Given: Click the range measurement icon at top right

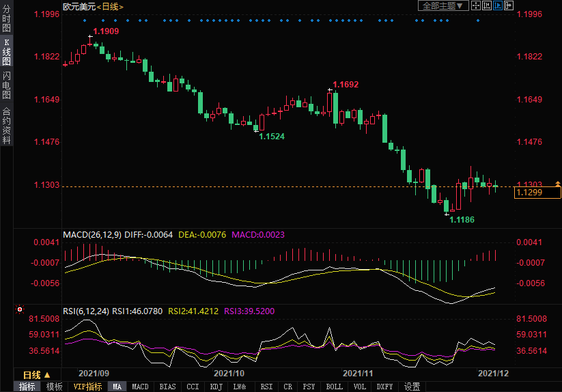Looking at the screenshot, I should pos(487,5).
